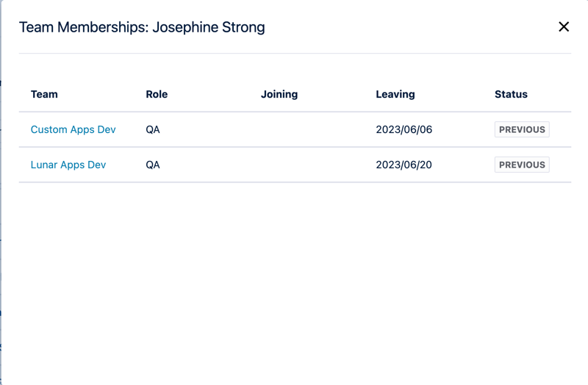Close the Team Memberships dialog
This screenshot has width=588, height=385.
(564, 27)
